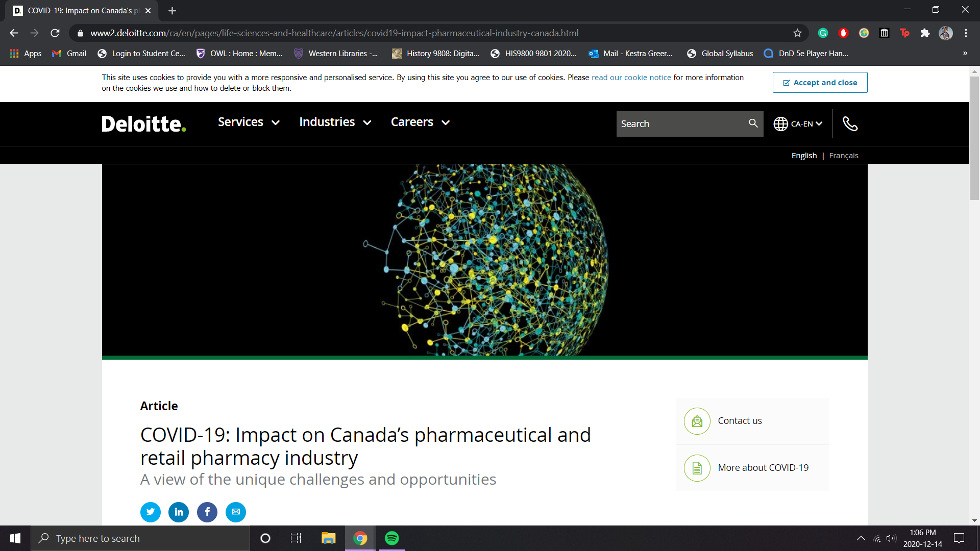
Task: Open the Careers menu
Action: [420, 122]
